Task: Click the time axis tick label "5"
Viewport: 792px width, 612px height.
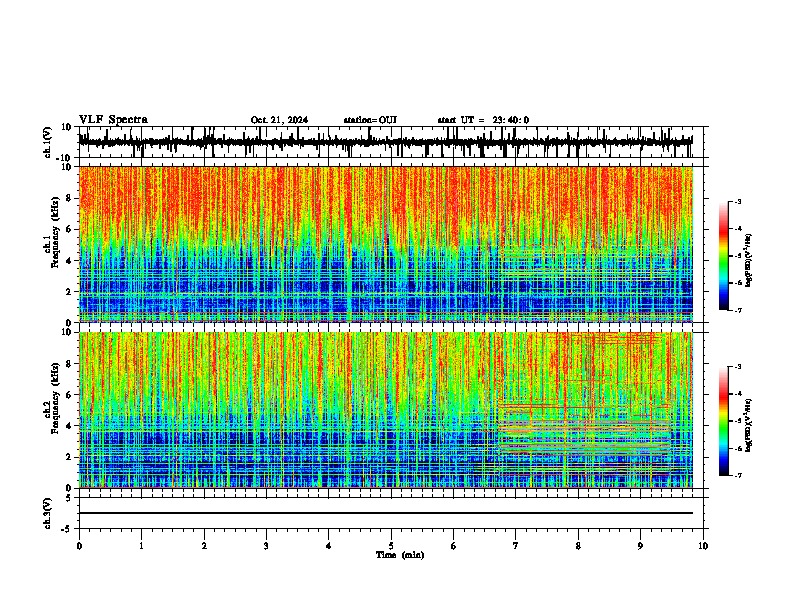Action: pyautogui.click(x=391, y=546)
